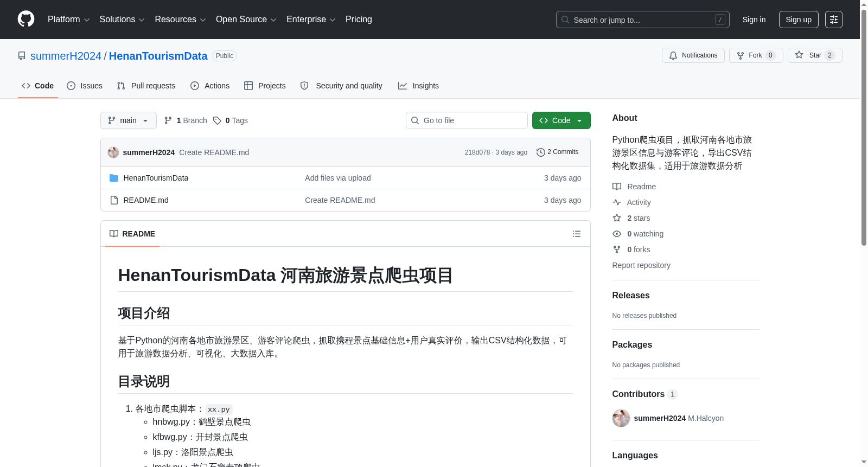This screenshot has height=467, width=868.
Task: Click the fork icon beside 0 forks
Action: click(617, 250)
